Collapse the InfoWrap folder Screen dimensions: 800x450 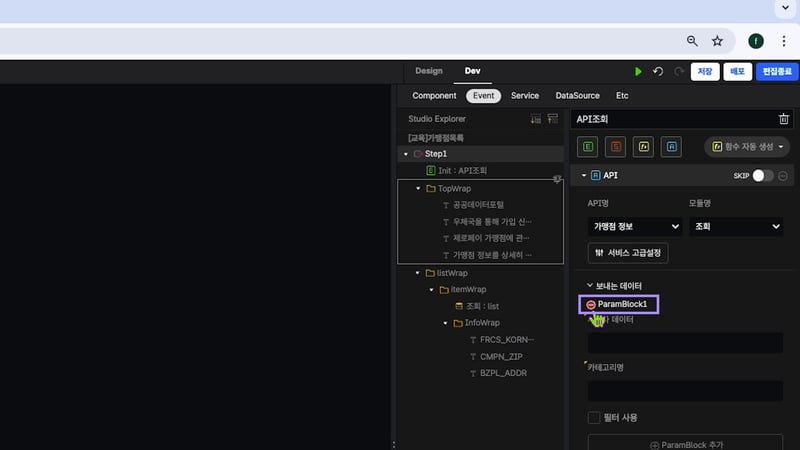point(445,323)
